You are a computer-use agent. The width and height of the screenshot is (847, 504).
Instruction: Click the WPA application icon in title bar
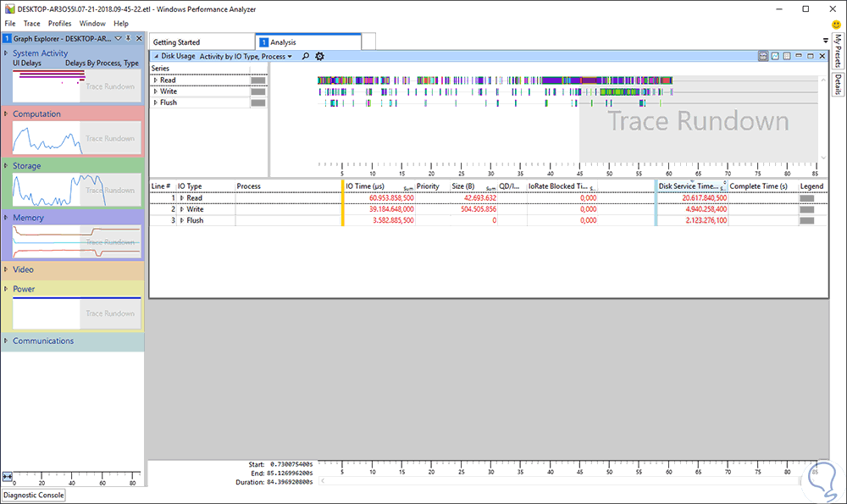[9, 9]
